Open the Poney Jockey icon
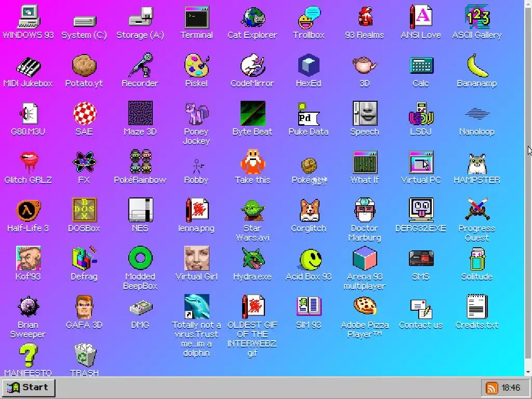Viewport: 532px width, 399px height. click(196, 114)
